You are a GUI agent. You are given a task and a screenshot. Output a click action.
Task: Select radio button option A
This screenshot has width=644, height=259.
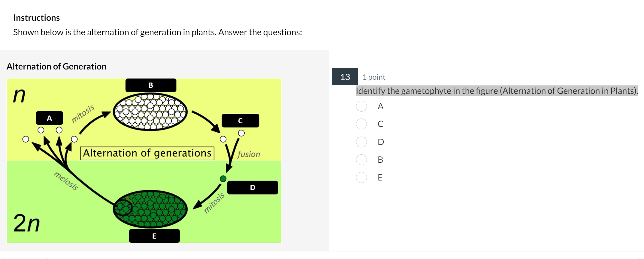tap(361, 106)
